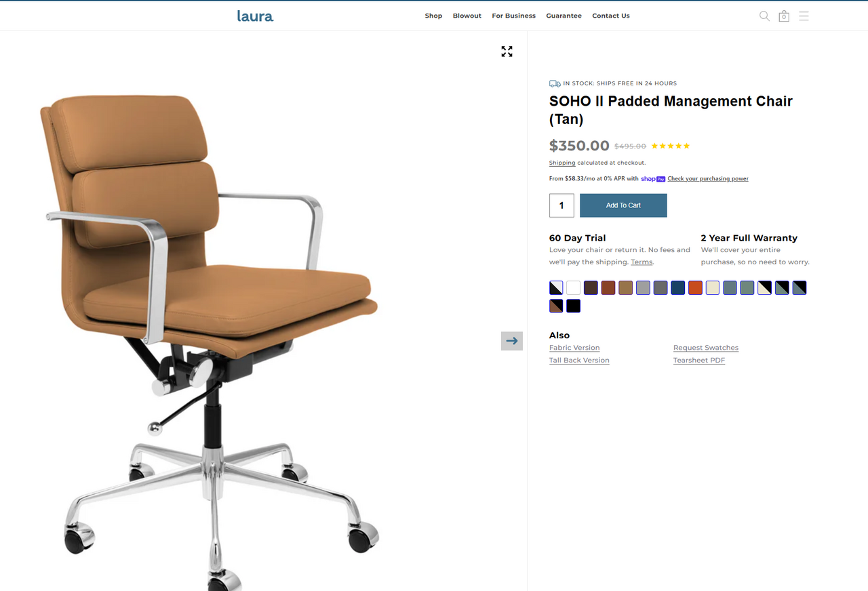Viewport: 868px width, 591px height.
Task: Show next product image with arrow
Action: pyautogui.click(x=512, y=341)
